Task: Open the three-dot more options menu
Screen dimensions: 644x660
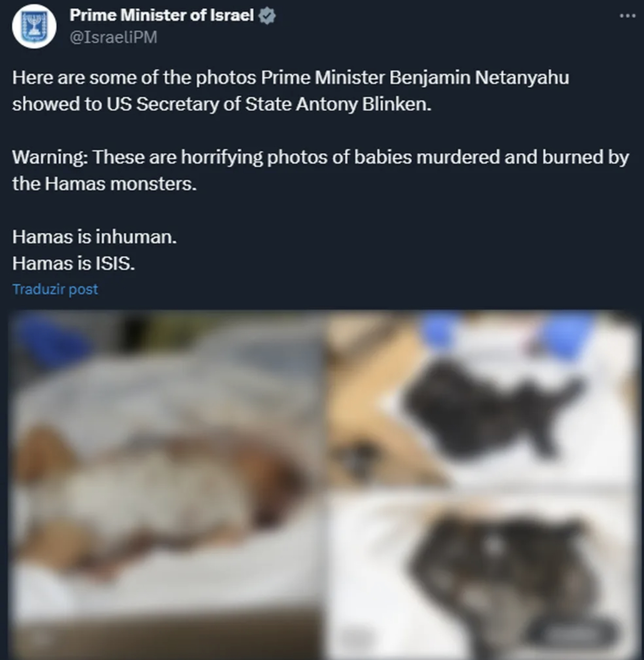Action: point(627,16)
